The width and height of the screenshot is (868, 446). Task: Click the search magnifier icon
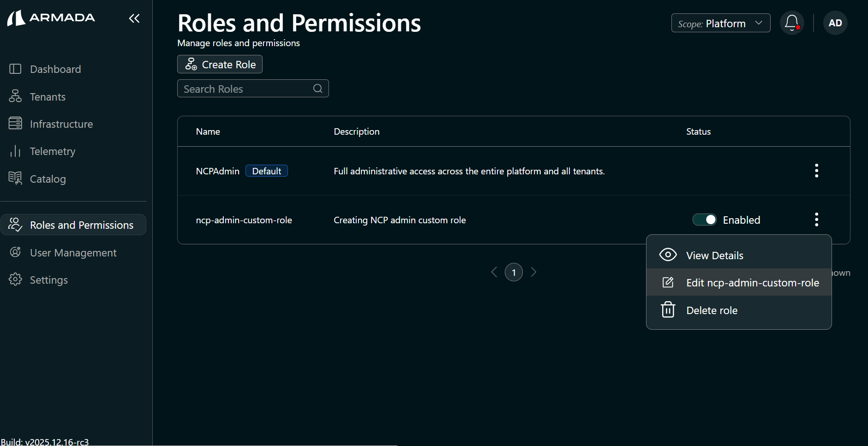pyautogui.click(x=318, y=89)
